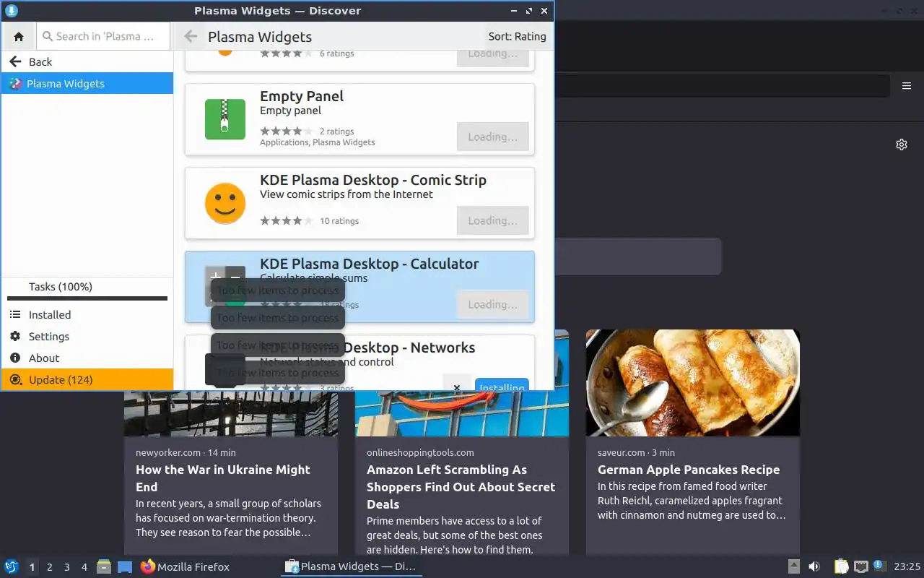Cancel the Networks installation with the X button
Viewport: 924px width, 578px height.
457,386
